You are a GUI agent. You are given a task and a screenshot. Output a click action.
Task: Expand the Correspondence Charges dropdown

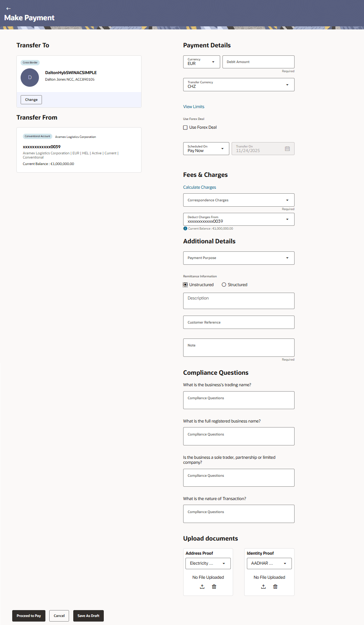[x=239, y=200]
